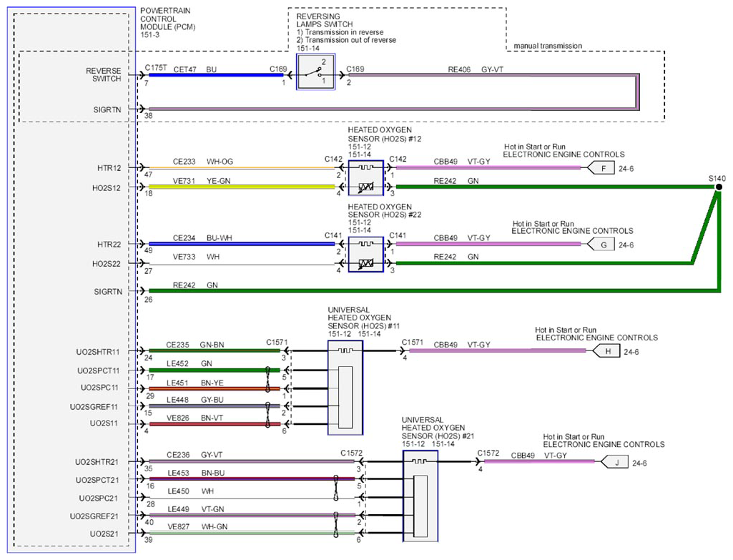Click the 'UO2SHTR11' pin label

click(x=98, y=351)
